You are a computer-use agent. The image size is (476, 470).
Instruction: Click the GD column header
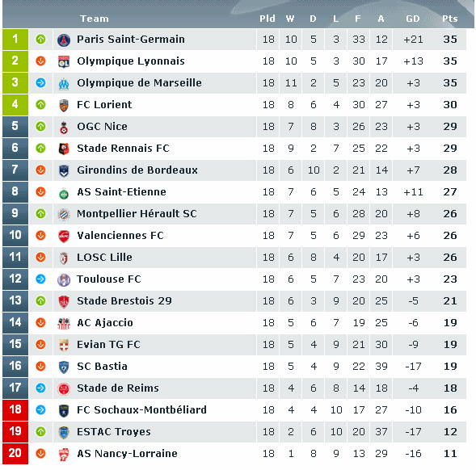[x=413, y=19]
